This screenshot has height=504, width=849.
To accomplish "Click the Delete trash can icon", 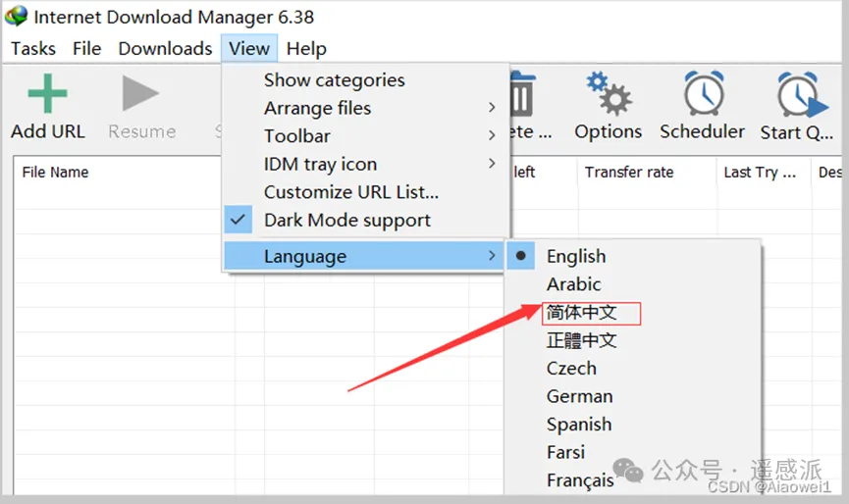I will coord(522,94).
